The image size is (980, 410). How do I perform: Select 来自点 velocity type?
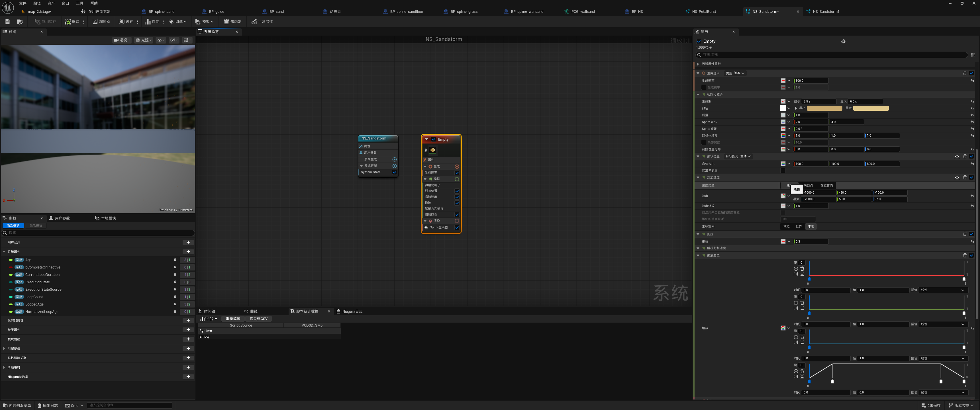(808, 186)
